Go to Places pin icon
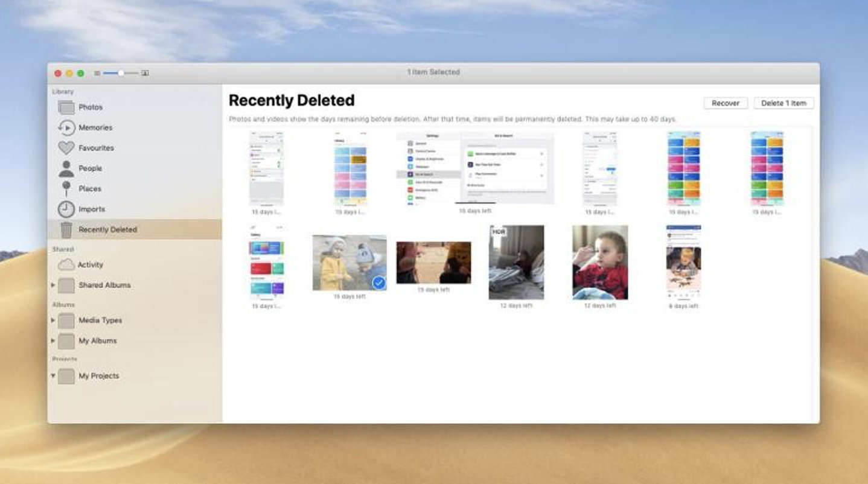The image size is (868, 484). pos(66,189)
